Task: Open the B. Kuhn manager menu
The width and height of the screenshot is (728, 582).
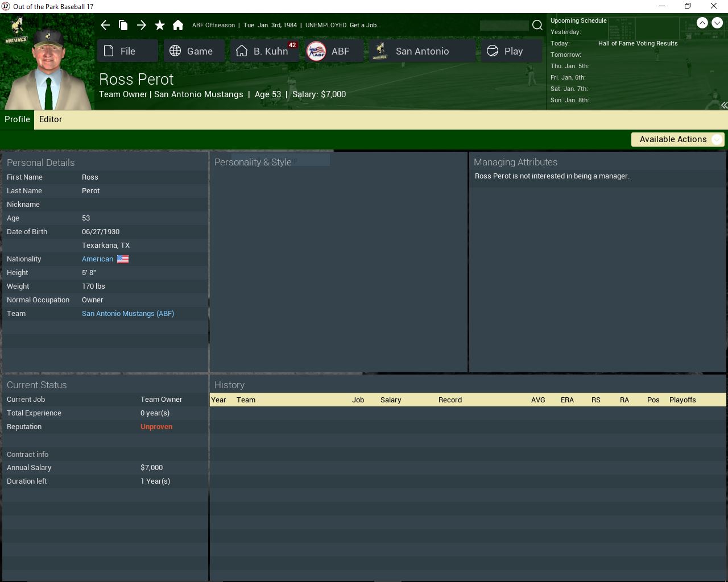Action: tap(264, 51)
